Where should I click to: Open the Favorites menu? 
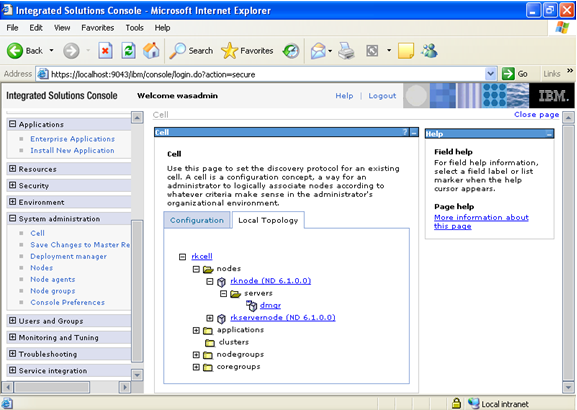pyautogui.click(x=98, y=28)
